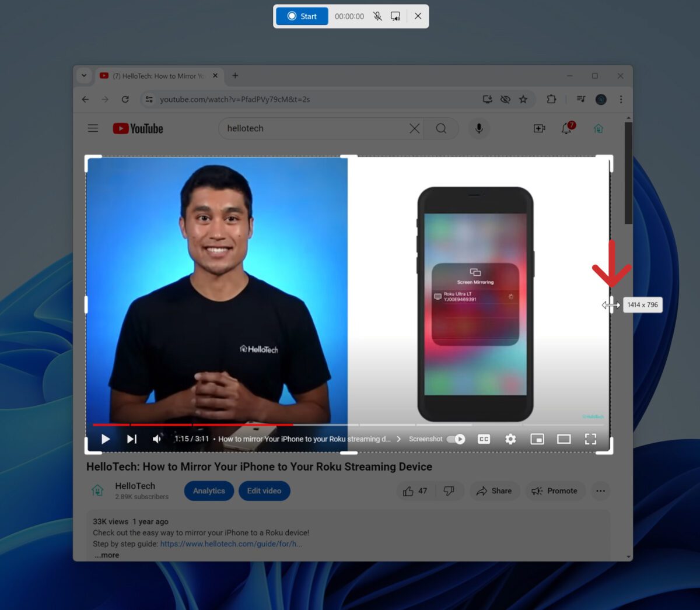This screenshot has width=700, height=610.
Task: Turn on closed captions
Action: click(x=484, y=439)
